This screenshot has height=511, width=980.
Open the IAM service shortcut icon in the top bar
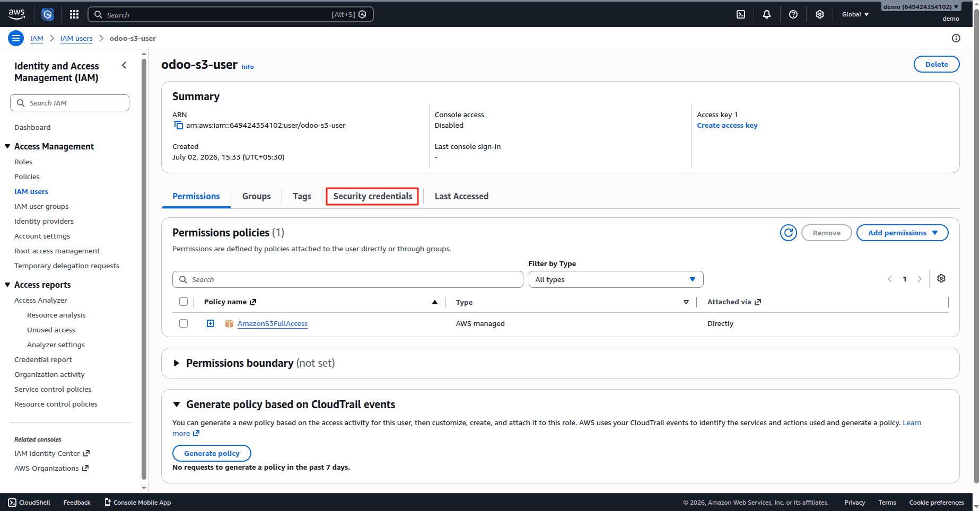click(48, 14)
